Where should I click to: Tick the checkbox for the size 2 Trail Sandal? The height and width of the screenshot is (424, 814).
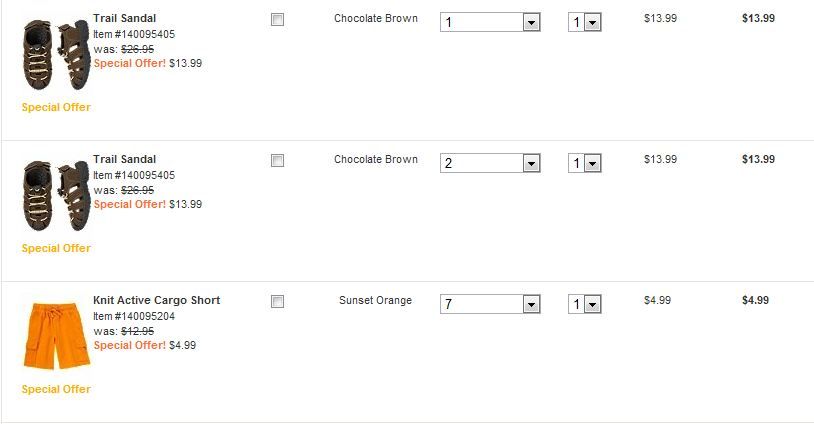pos(277,161)
